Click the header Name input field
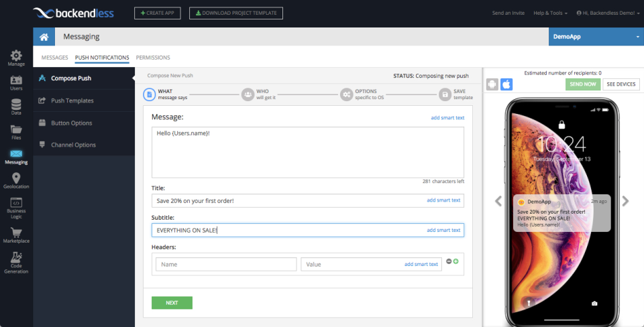Screen dimensions: 644x327 [x=226, y=264]
